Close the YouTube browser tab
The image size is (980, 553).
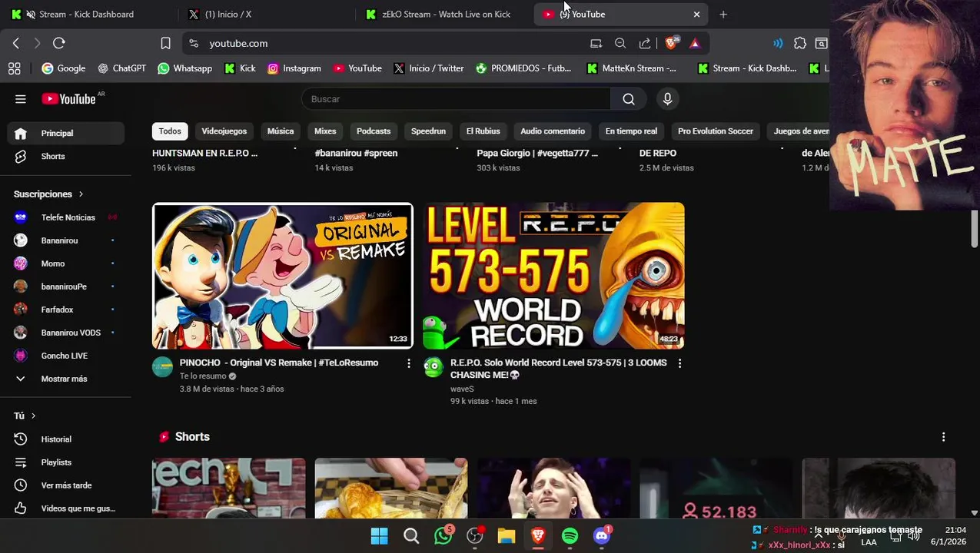click(696, 14)
